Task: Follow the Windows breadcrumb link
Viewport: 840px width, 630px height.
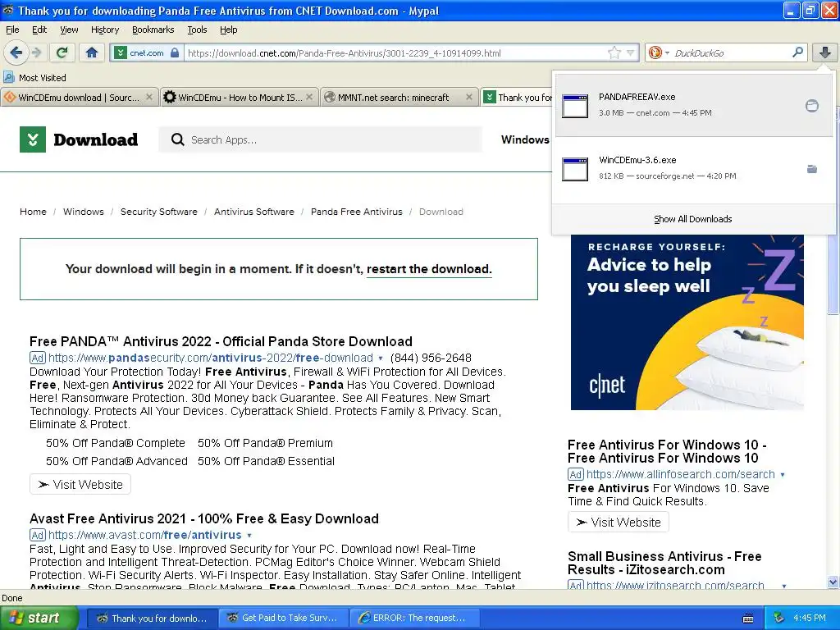Action: click(x=84, y=212)
